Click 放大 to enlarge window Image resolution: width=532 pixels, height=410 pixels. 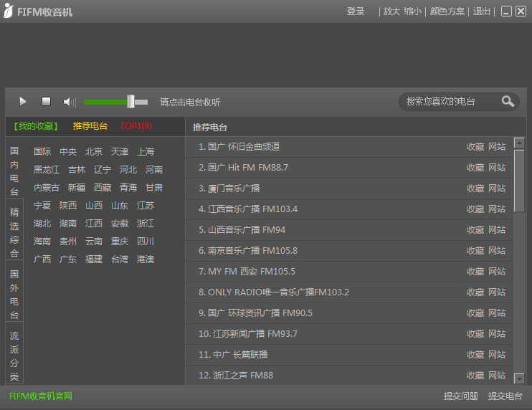(x=391, y=11)
